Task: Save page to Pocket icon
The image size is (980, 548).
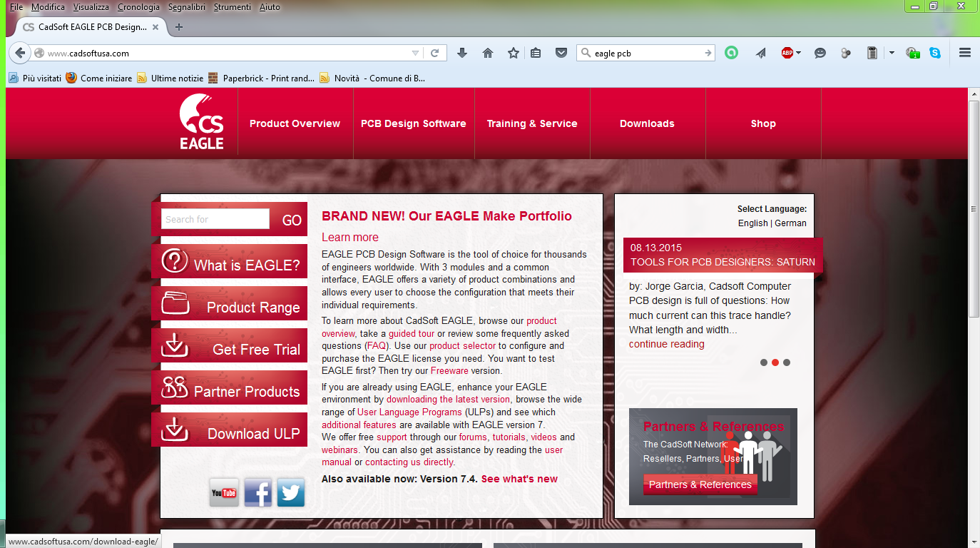Action: coord(561,53)
